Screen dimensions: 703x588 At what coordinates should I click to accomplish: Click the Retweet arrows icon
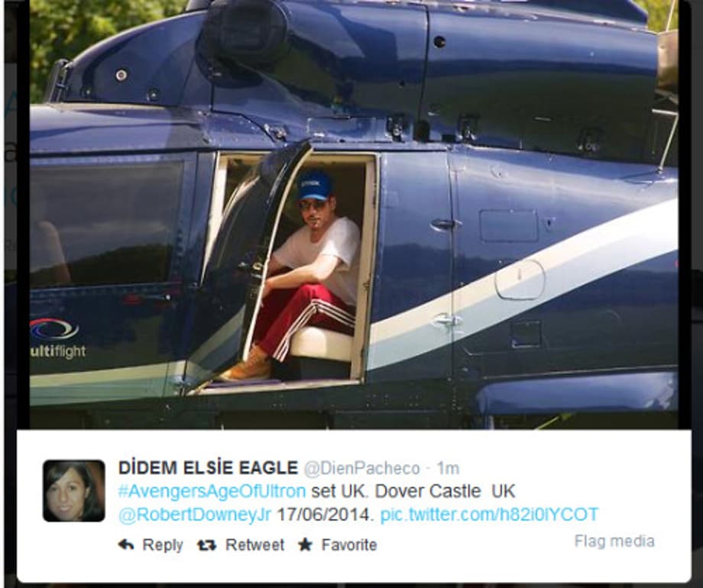206,545
